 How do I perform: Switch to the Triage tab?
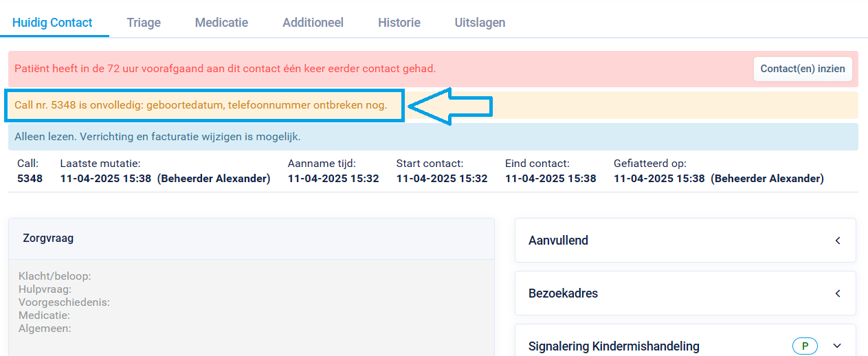144,22
